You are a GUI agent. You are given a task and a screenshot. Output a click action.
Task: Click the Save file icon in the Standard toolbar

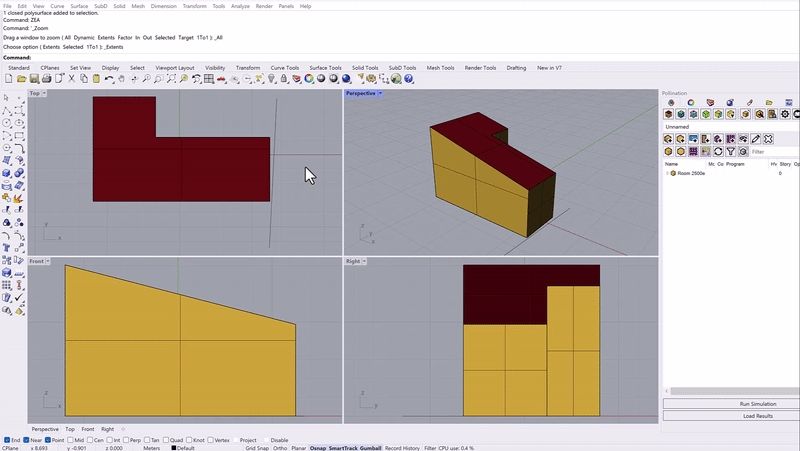pos(33,79)
